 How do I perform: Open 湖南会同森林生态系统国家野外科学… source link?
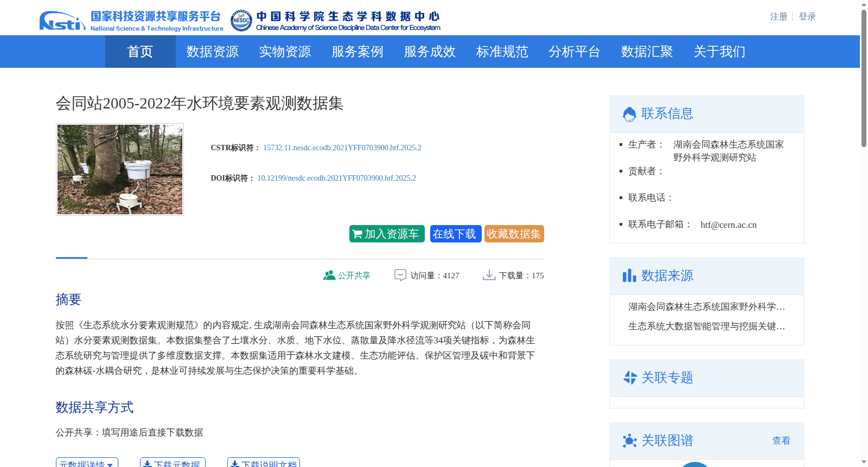707,307
